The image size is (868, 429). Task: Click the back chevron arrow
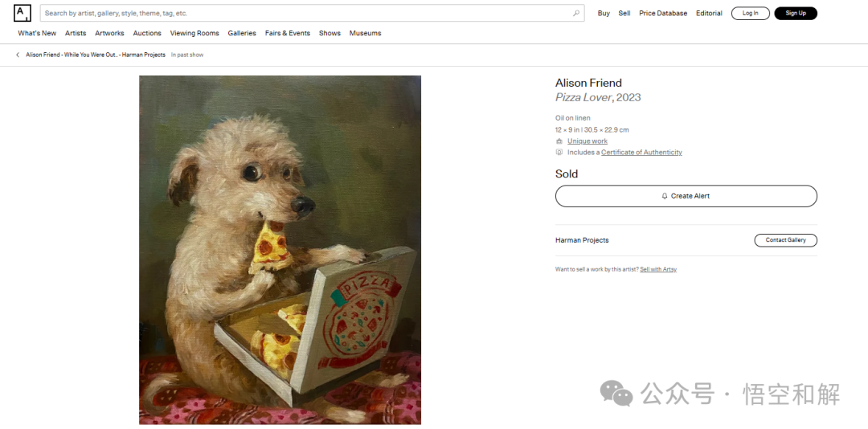tap(18, 55)
